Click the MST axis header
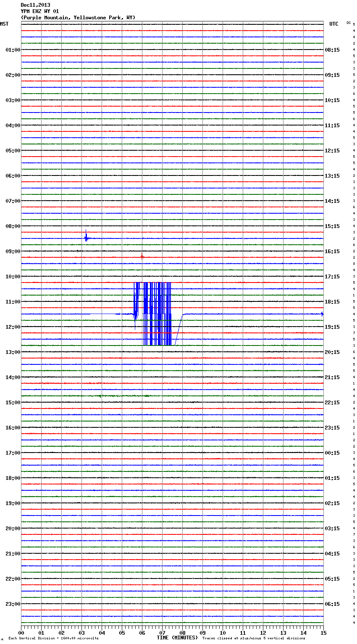 4,24
